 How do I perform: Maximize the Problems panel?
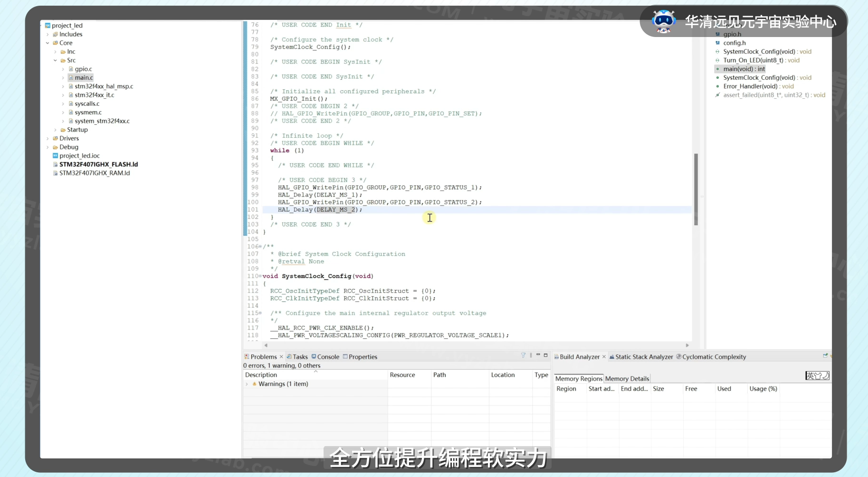click(546, 355)
